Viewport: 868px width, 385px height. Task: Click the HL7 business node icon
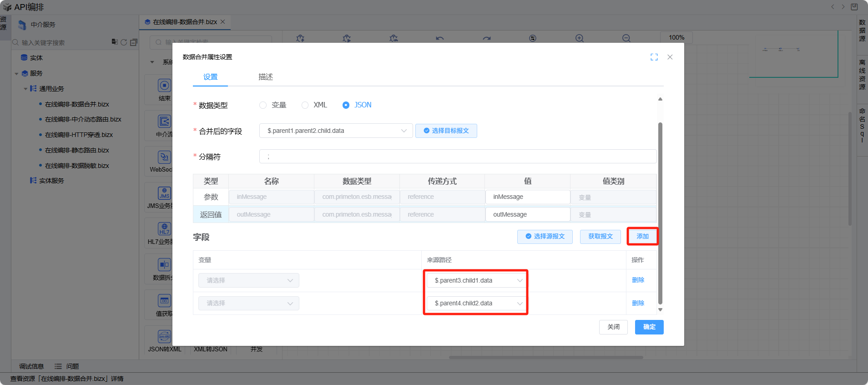click(164, 229)
